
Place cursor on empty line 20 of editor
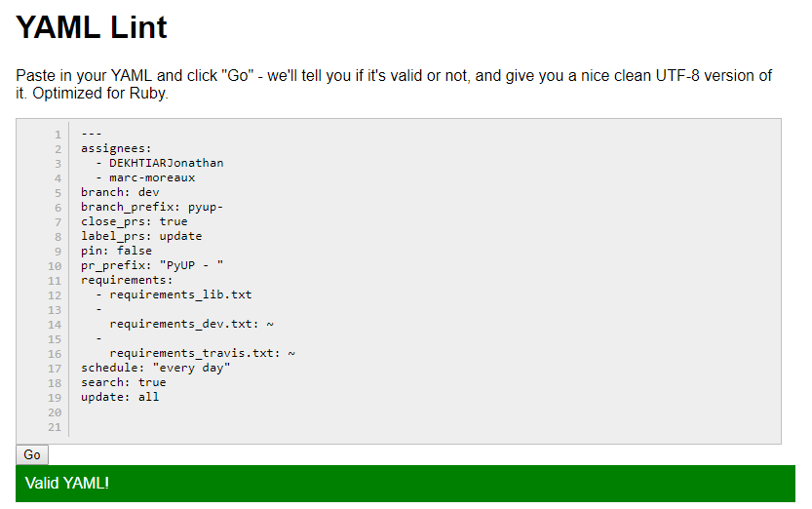click(x=425, y=412)
